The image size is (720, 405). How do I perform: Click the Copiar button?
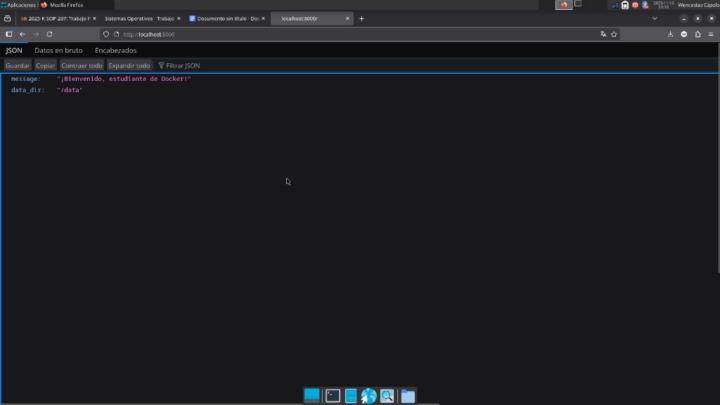coord(46,65)
